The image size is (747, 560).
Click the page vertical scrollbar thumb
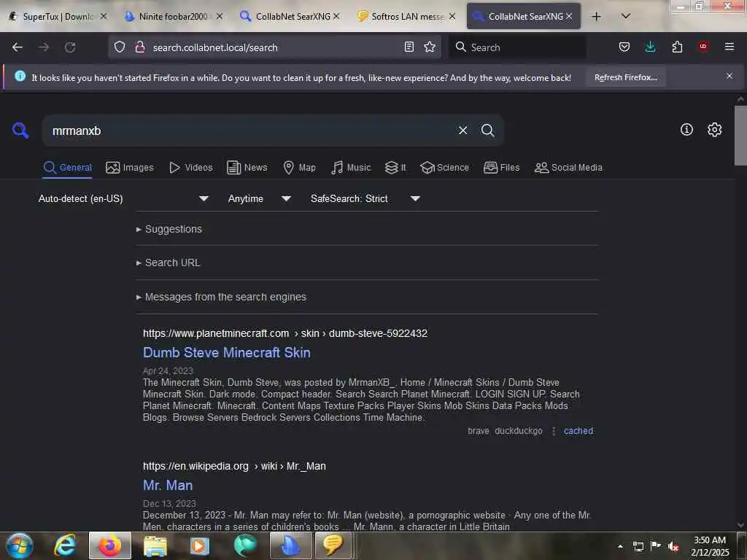point(740,135)
